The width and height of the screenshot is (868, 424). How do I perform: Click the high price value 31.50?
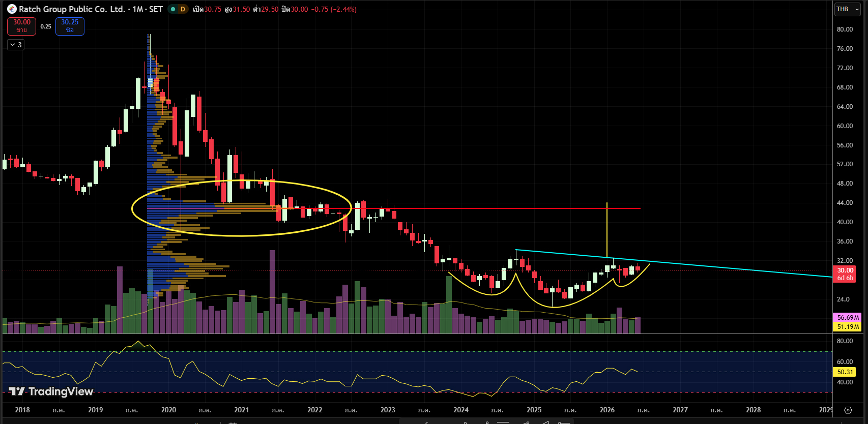(241, 9)
